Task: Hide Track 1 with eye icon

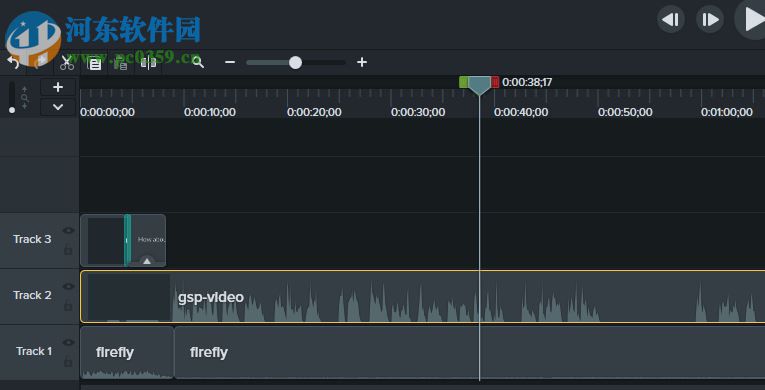Action: point(69,343)
